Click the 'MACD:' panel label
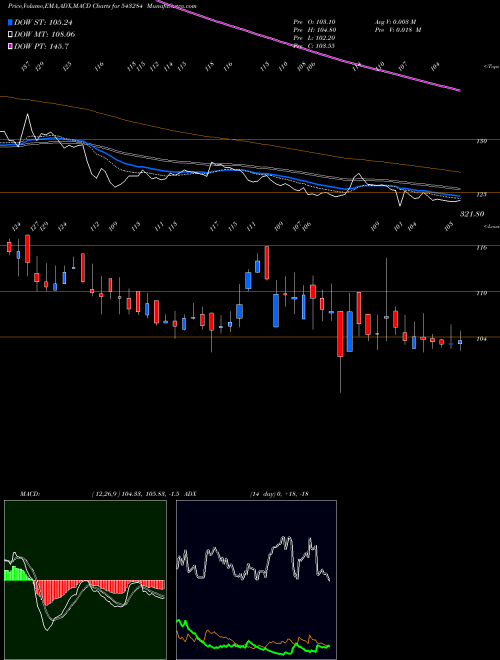Image resolution: width=500 pixels, height=660 pixels. [29, 494]
